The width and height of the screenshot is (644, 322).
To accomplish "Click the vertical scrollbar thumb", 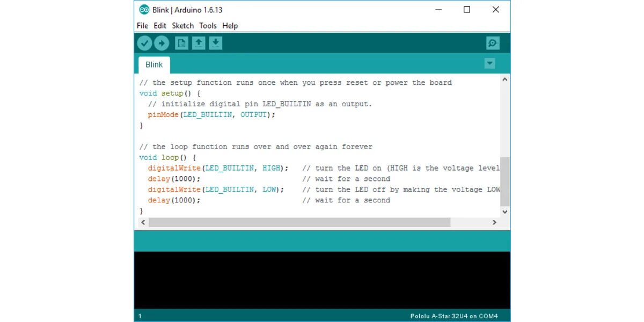I will tap(505, 182).
